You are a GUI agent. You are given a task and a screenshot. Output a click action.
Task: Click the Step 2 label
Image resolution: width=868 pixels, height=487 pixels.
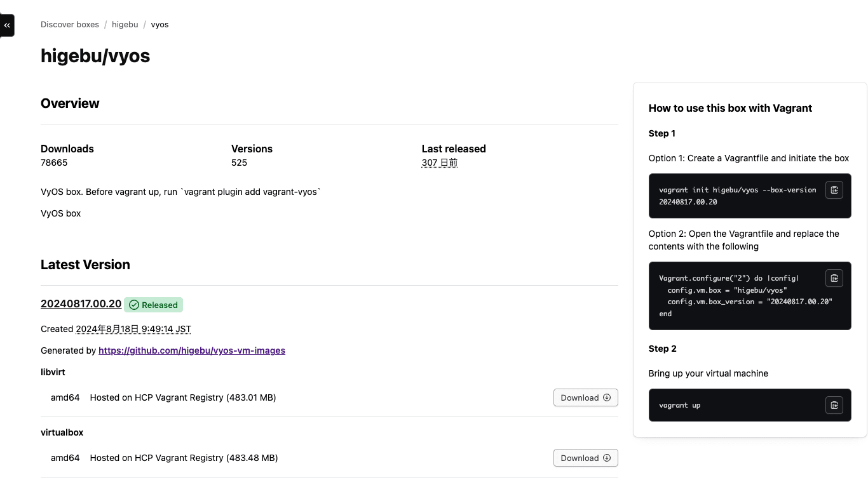point(662,349)
